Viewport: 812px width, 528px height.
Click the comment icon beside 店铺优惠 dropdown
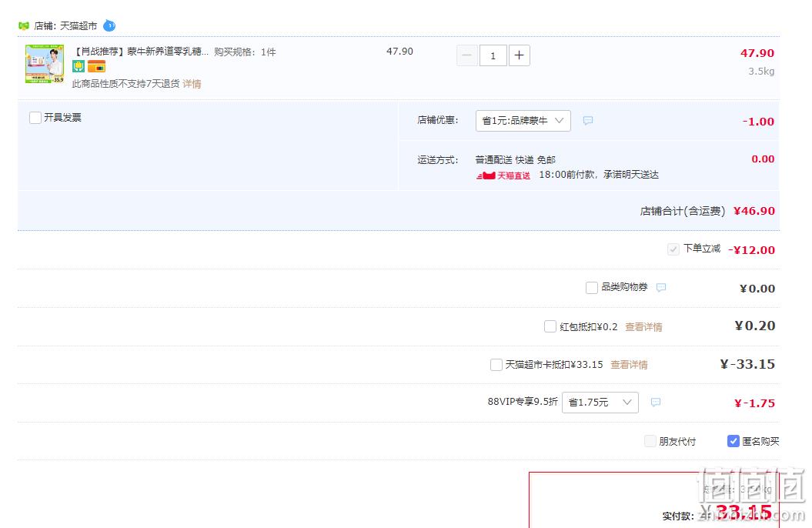588,121
